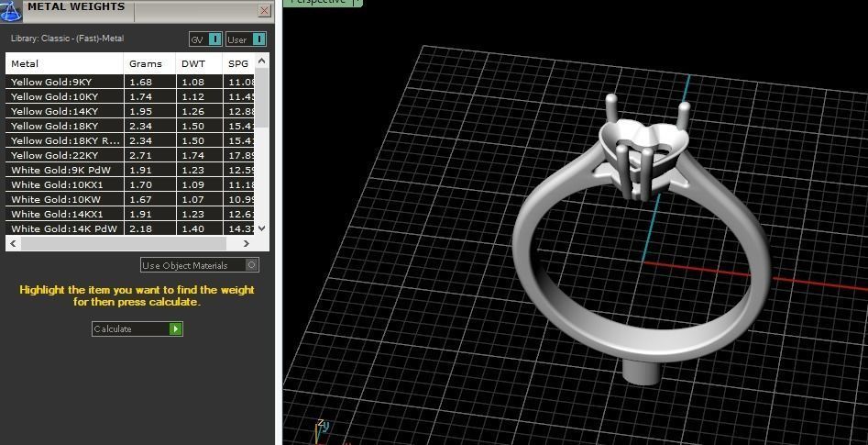
Task: Click the Metal Weights scale icon
Action: [x=11, y=10]
